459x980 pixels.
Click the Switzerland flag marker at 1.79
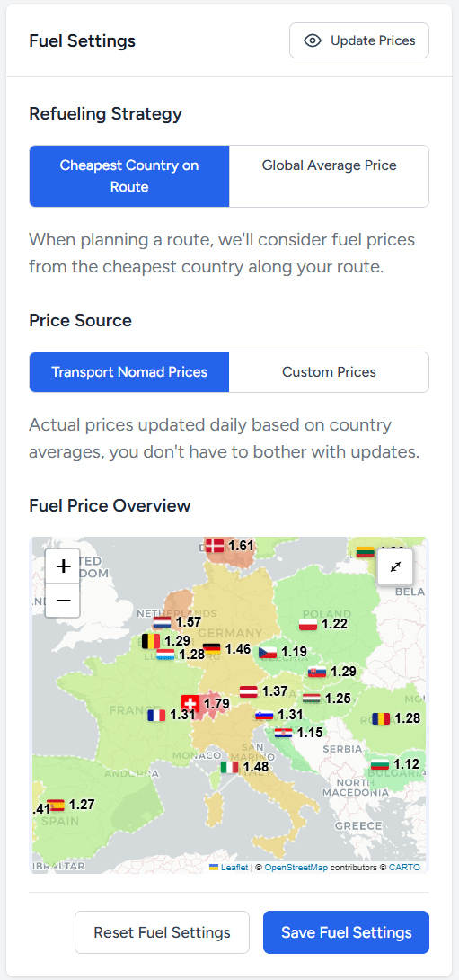[x=190, y=704]
